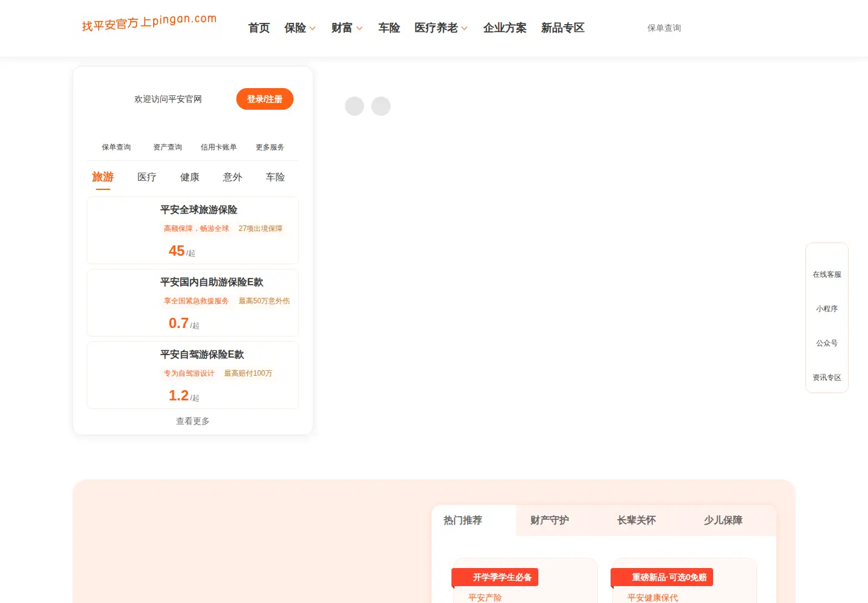Image resolution: width=868 pixels, height=603 pixels.
Task: Open the 信用卡账单 shortcut
Action: click(219, 147)
